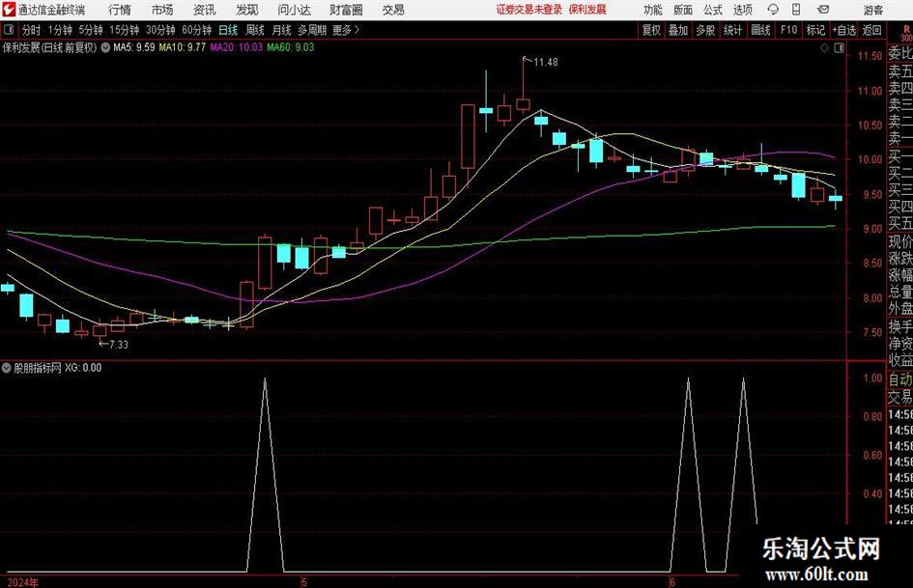Click the mobile phone icon
Screen dimensions: 913x588
pos(796,10)
